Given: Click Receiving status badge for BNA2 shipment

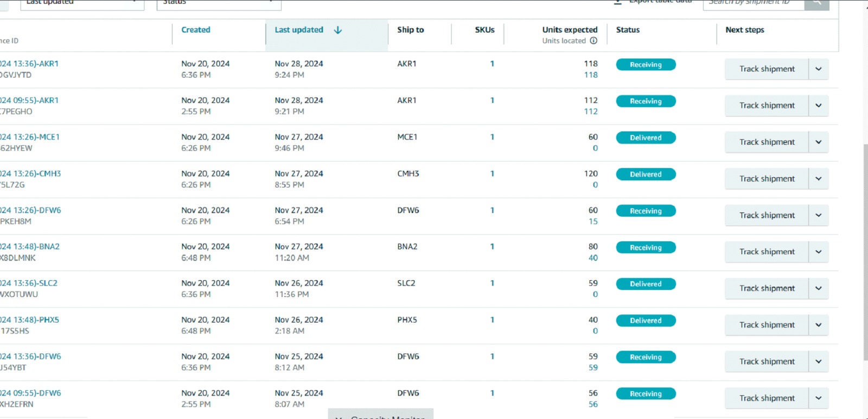Looking at the screenshot, I should tap(646, 247).
